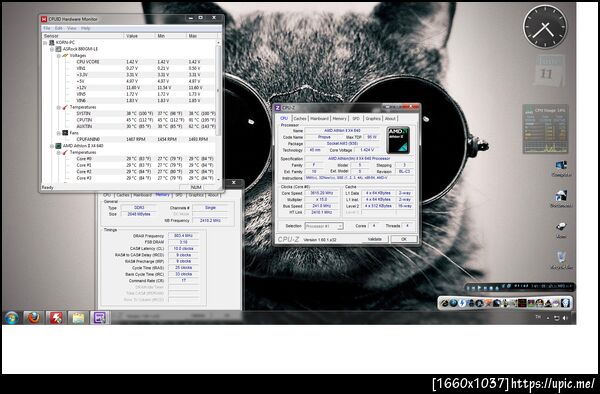Collapse the Fans group
Image resolution: width=600 pixels, height=394 pixels.
[x=59, y=133]
